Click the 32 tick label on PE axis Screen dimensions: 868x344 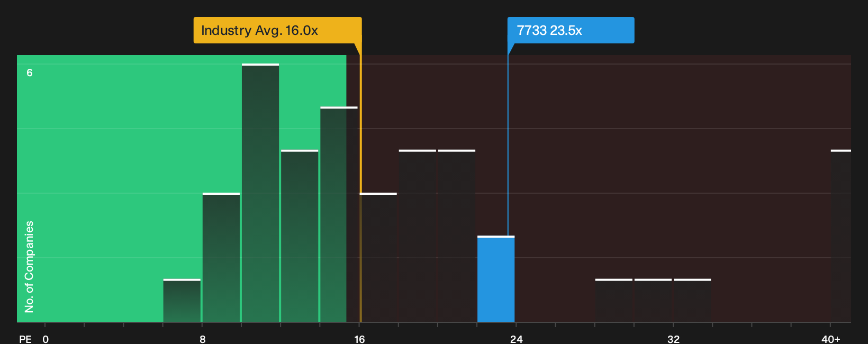click(673, 339)
